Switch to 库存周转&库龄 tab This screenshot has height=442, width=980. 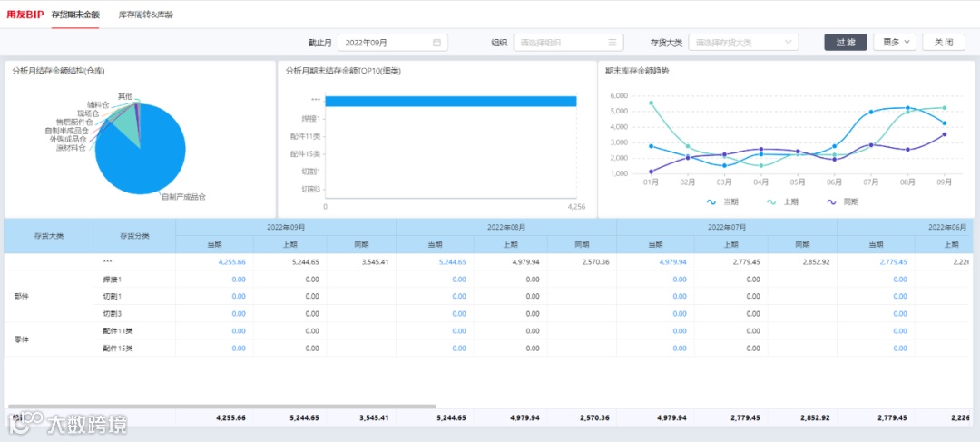coord(145,15)
